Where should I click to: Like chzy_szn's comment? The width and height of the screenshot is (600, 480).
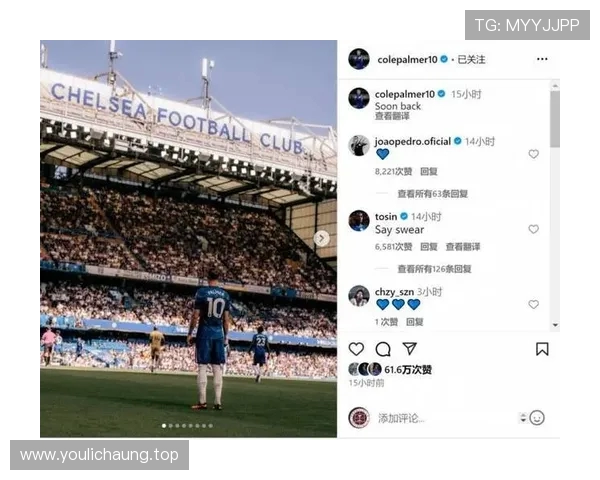533,304
